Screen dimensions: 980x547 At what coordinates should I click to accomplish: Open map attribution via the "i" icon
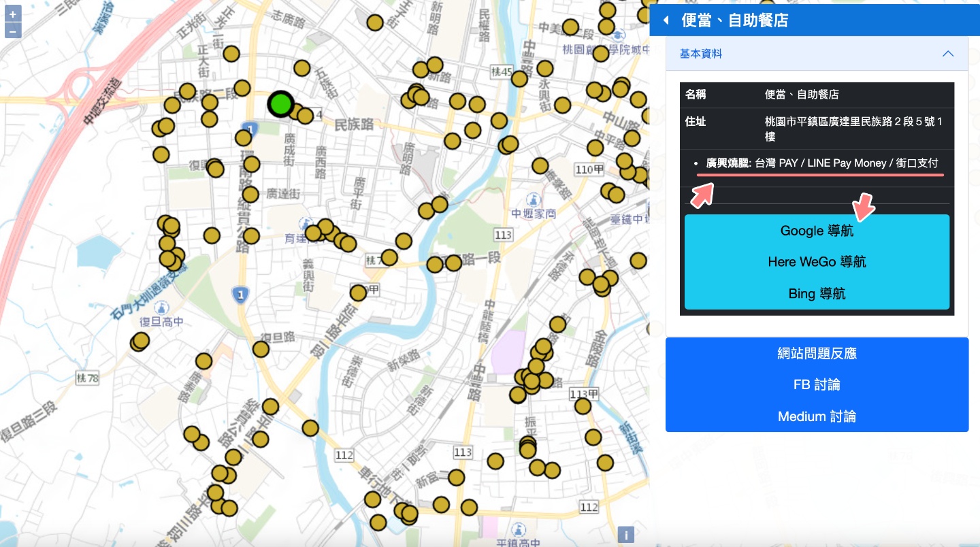coord(625,535)
